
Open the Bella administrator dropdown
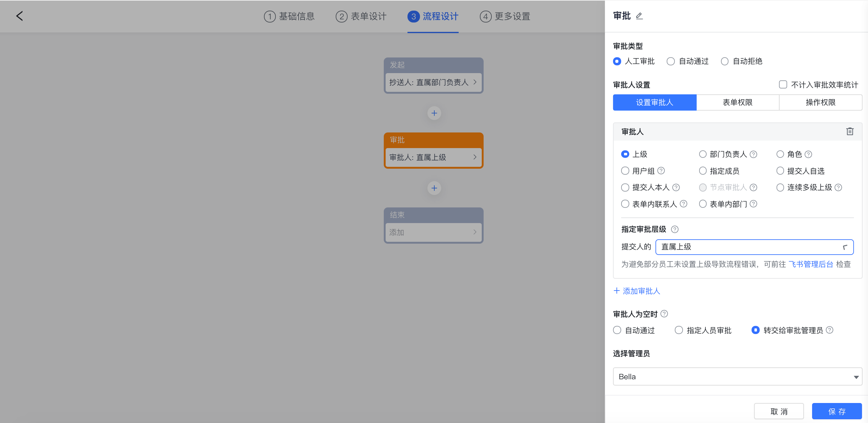point(737,376)
